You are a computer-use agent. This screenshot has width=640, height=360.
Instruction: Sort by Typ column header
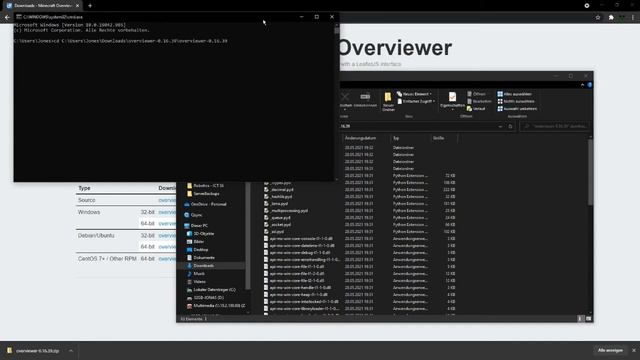[x=396, y=138]
